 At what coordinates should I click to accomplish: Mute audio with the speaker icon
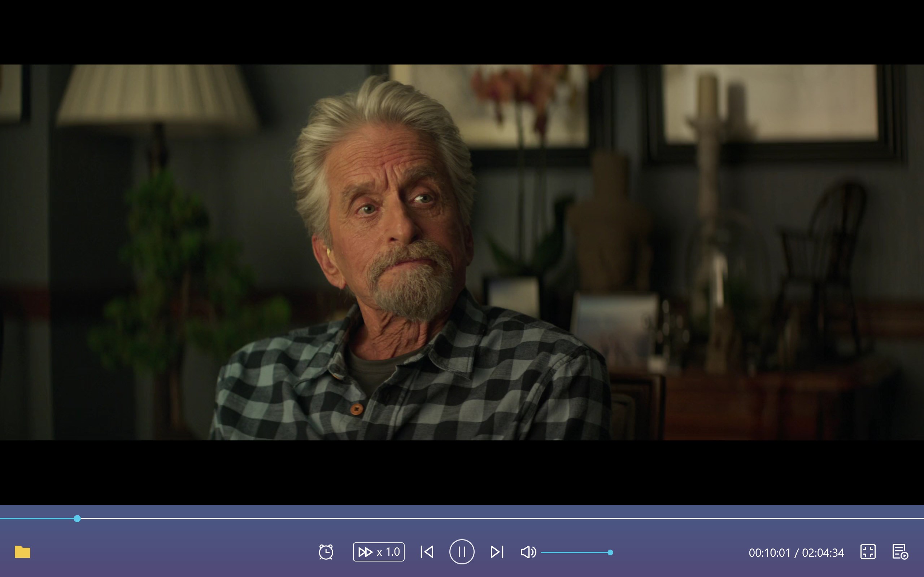(528, 552)
